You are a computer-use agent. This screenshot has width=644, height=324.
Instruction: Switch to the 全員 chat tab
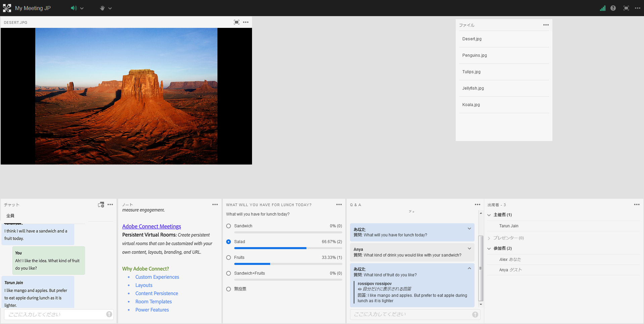pos(10,216)
